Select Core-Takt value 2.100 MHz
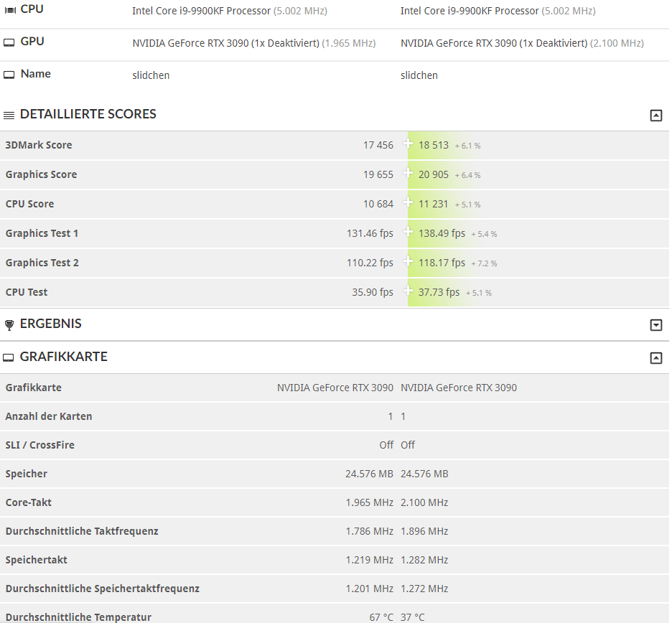Viewport: 672px width, 623px height. [424, 502]
